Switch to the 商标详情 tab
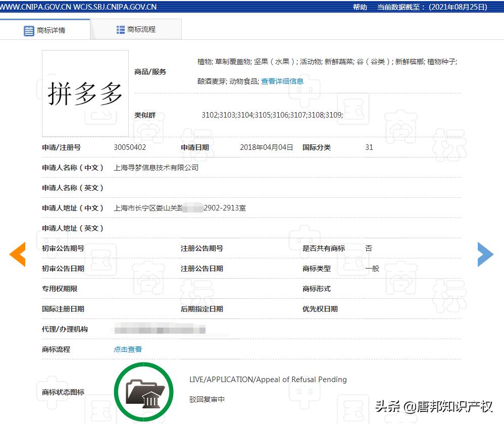The height and width of the screenshot is (424, 504). 51,30
